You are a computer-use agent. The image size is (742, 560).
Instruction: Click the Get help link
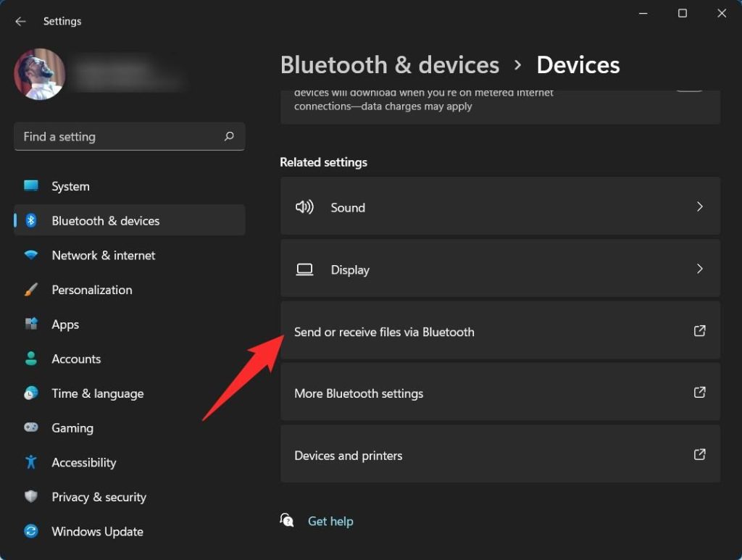point(330,521)
